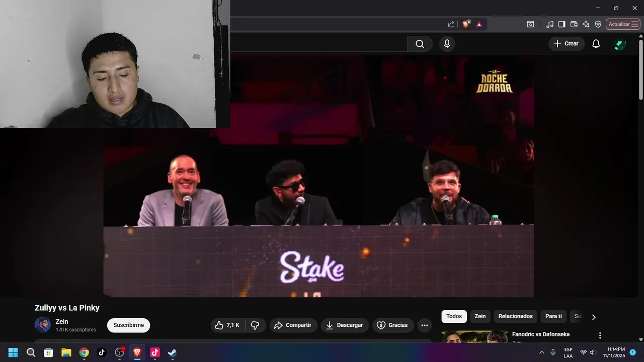Click the video title Zullyy vs La Pinky
This screenshot has height=362, width=644.
[67, 308]
